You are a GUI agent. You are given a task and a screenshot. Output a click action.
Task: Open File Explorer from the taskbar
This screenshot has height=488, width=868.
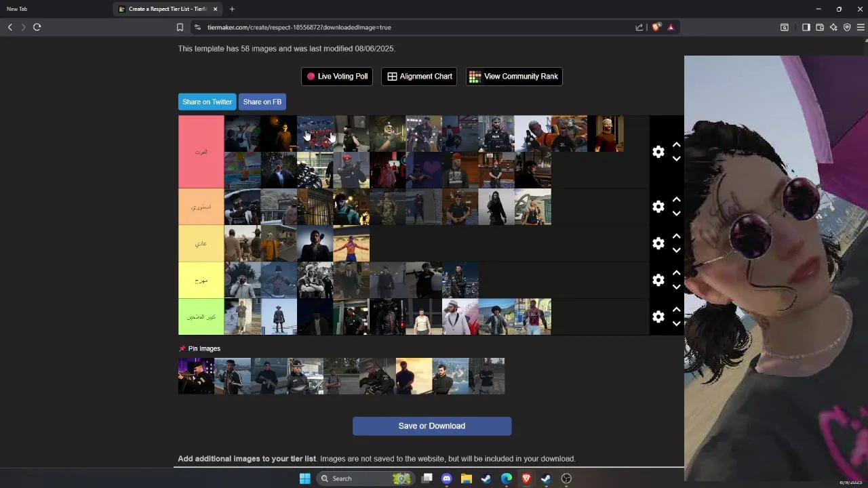[467, 479]
